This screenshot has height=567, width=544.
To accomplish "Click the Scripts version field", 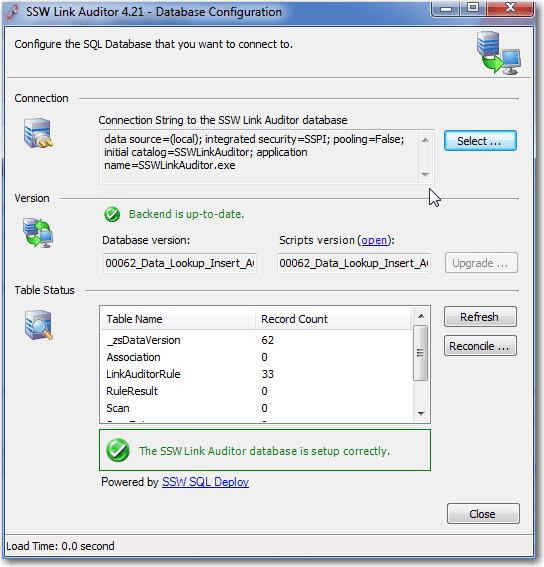I will point(354,263).
